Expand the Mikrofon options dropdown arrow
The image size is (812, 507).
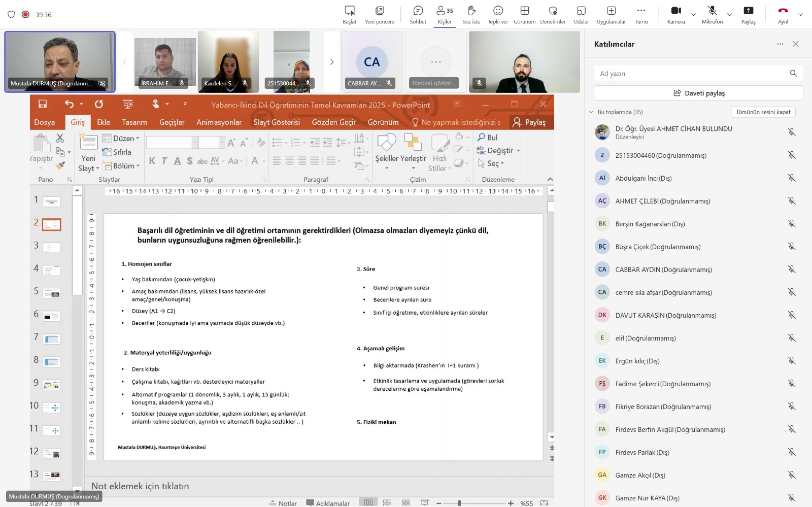729,15
